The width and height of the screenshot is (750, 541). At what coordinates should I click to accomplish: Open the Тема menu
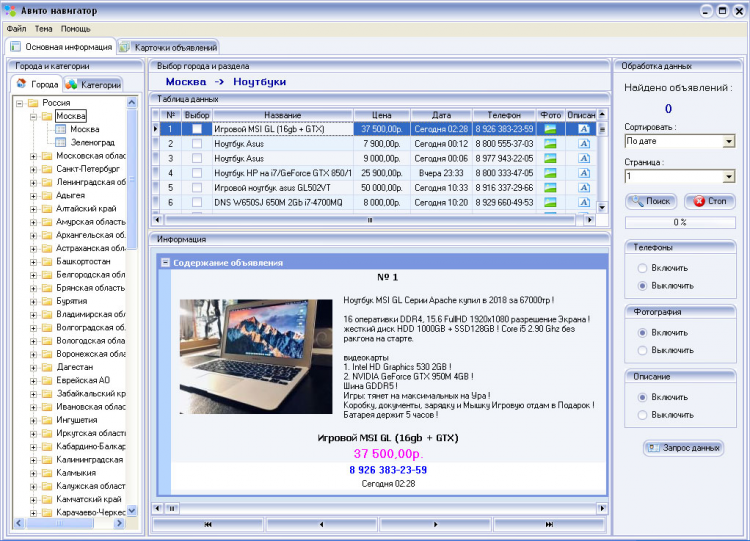(x=43, y=29)
